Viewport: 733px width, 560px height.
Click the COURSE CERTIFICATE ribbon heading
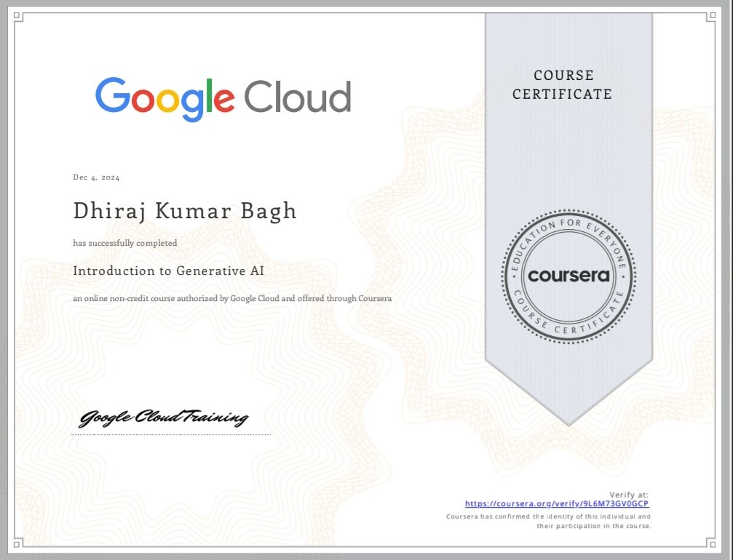tap(562, 84)
